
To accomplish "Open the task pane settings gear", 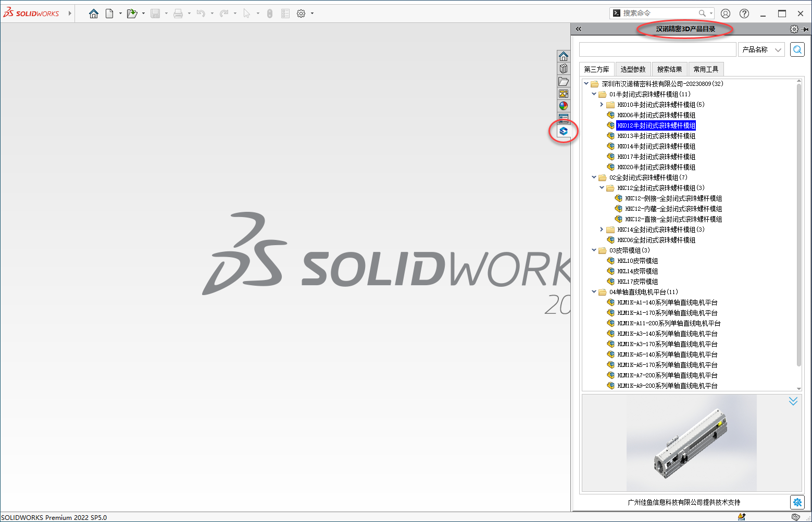I will click(x=794, y=29).
